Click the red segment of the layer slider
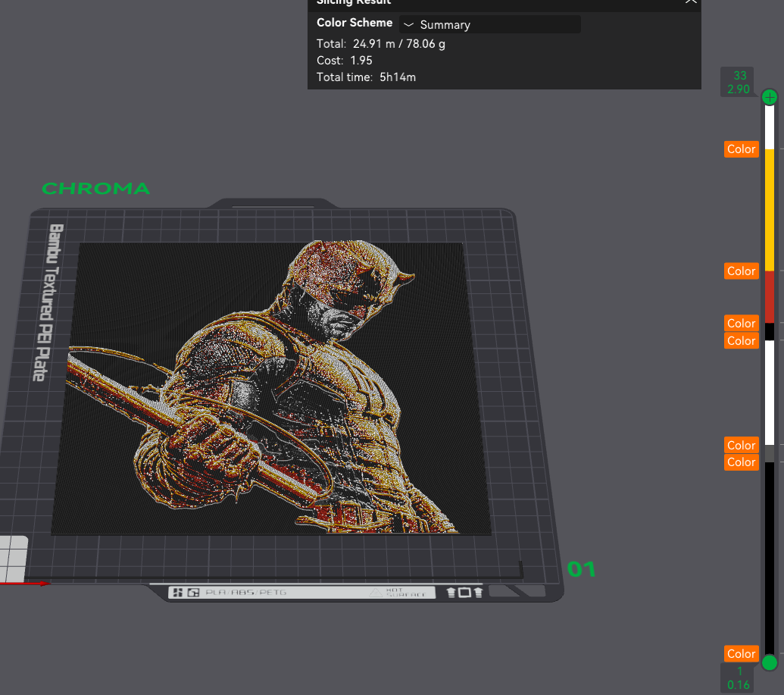The width and height of the screenshot is (784, 695). click(x=770, y=297)
